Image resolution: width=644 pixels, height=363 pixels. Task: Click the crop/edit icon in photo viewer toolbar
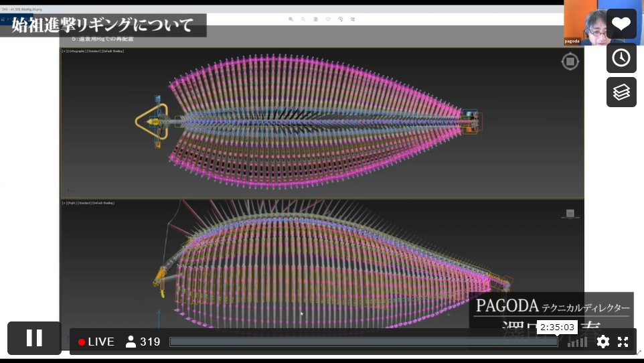point(353,19)
